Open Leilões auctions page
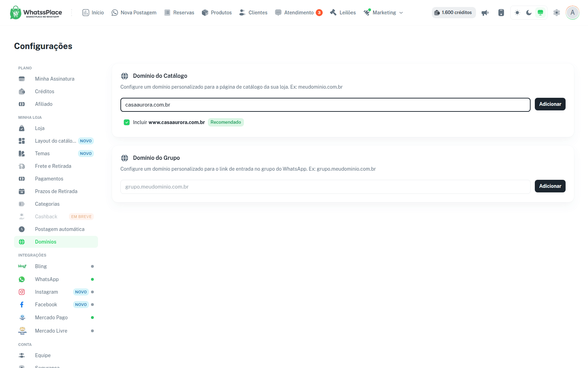588x368 pixels. 343,13
